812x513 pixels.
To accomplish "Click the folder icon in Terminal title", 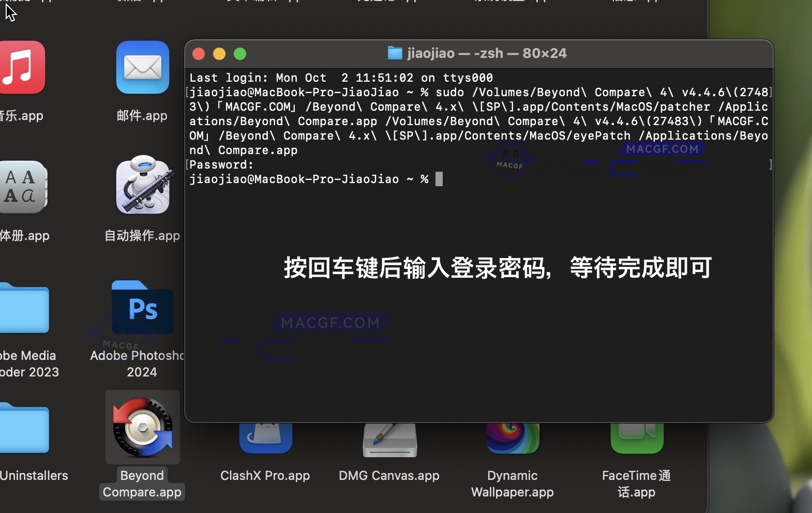I will click(x=395, y=53).
